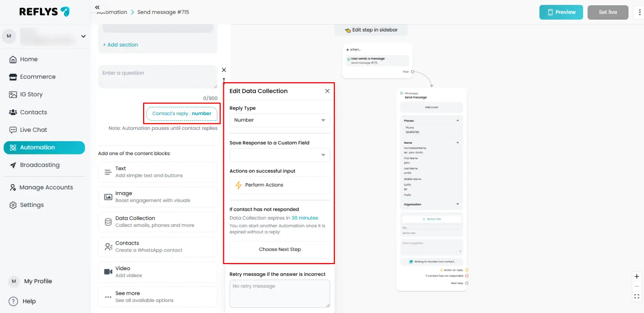The height and width of the screenshot is (313, 644).
Task: Click the IG Story picture icon
Action: point(13,95)
